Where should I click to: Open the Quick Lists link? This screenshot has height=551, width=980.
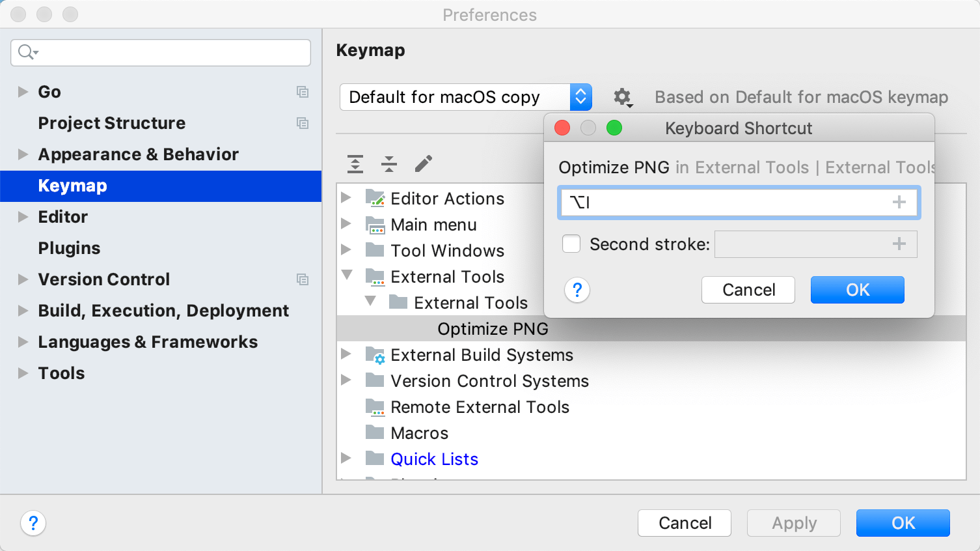pos(434,459)
